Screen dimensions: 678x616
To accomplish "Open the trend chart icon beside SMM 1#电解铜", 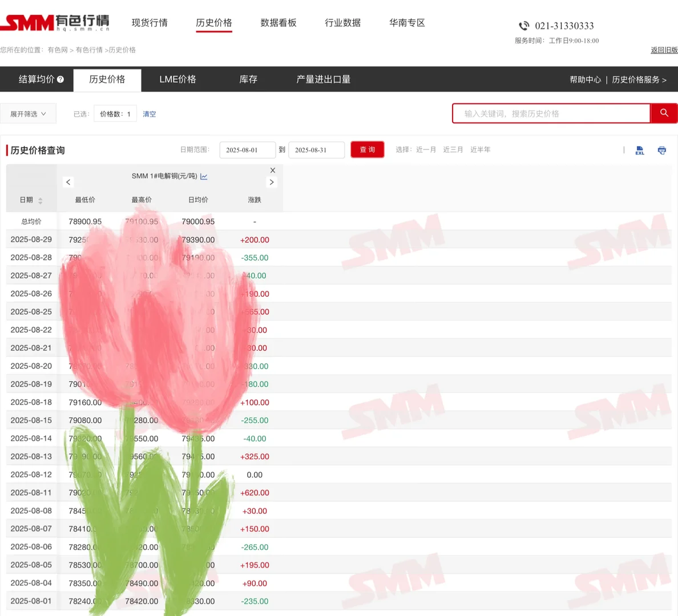I will pos(204,176).
